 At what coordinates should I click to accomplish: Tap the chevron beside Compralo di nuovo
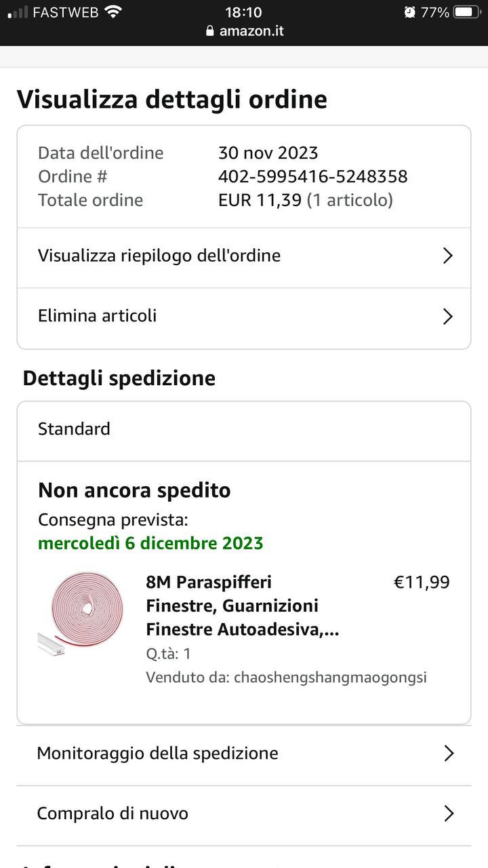pyautogui.click(x=448, y=813)
